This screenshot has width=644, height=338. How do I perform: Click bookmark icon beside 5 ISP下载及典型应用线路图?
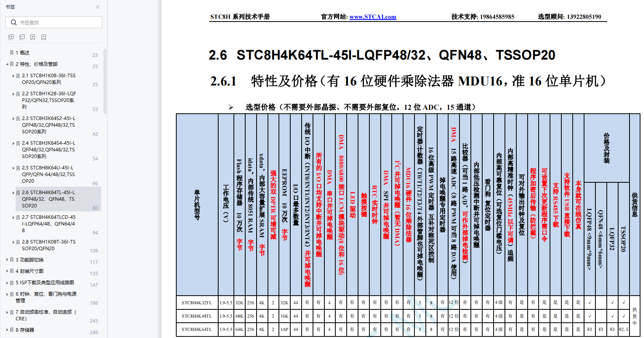point(12,282)
